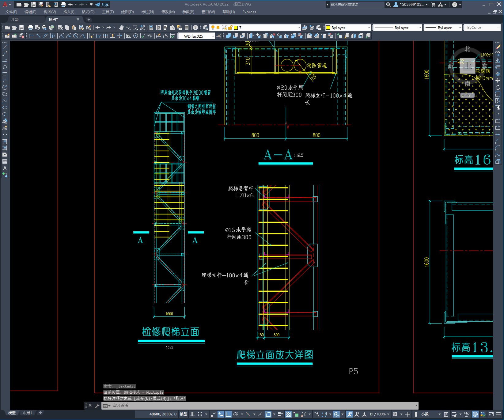Click the Angular dimension tool

point(82,36)
